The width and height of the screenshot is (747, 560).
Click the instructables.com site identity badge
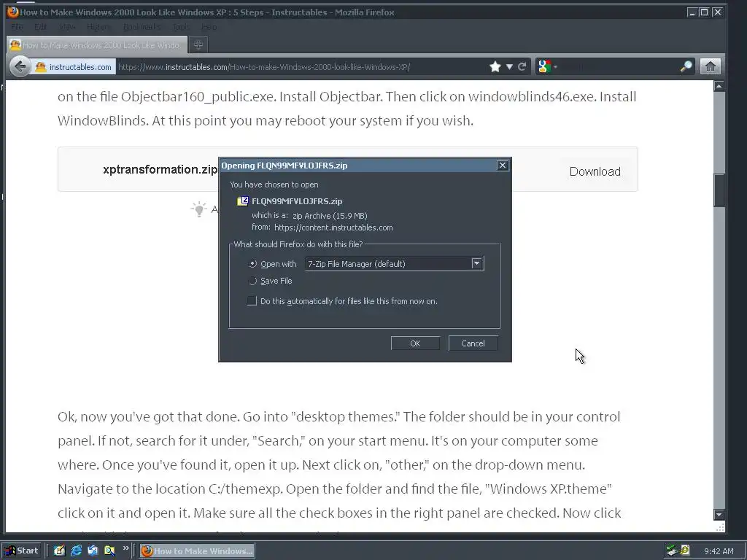(x=74, y=66)
